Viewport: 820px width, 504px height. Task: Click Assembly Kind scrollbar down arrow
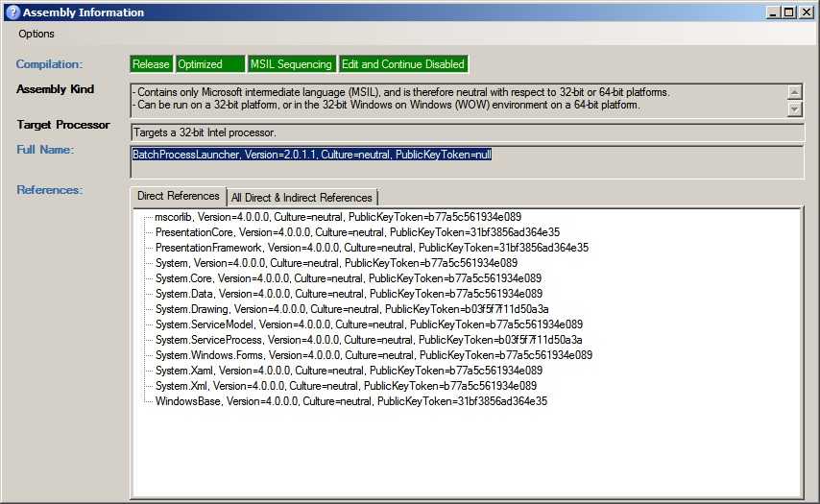tap(794, 108)
